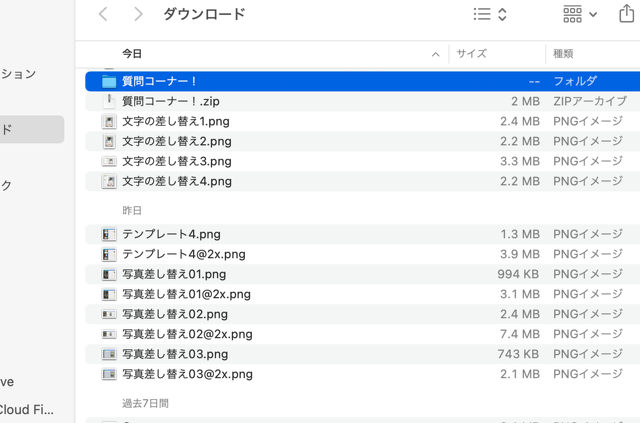Image resolution: width=640 pixels, height=423 pixels.
Task: Collapse sort arrow in 今日 column header
Action: 436,53
